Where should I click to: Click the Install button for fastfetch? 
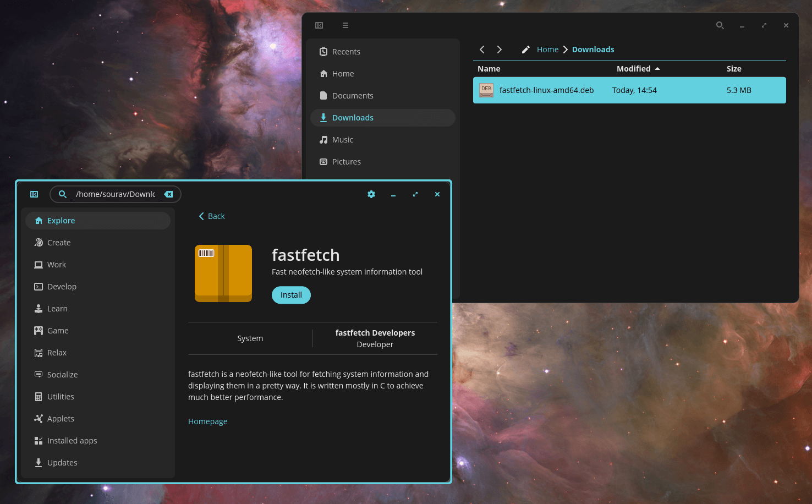291,295
